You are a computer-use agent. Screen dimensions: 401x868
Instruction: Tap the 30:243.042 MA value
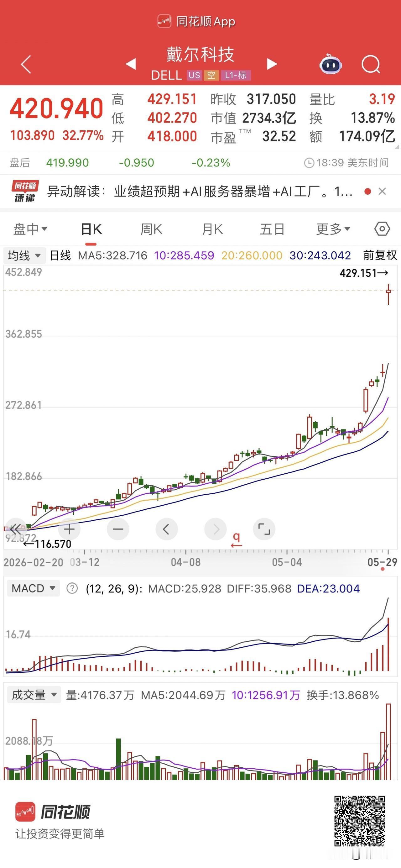[320, 255]
